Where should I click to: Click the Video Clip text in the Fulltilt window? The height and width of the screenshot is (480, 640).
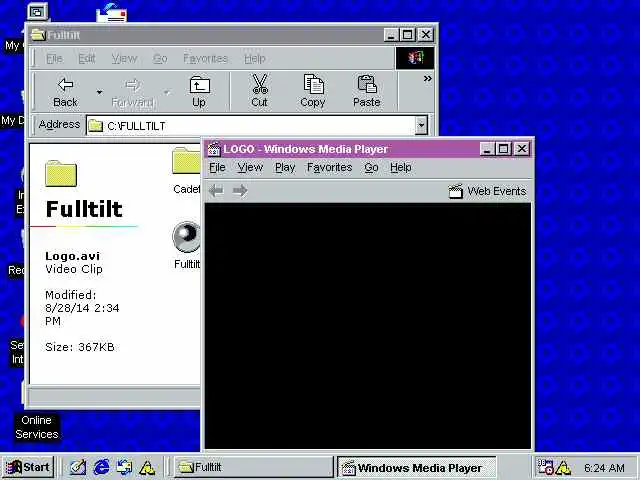tap(74, 269)
